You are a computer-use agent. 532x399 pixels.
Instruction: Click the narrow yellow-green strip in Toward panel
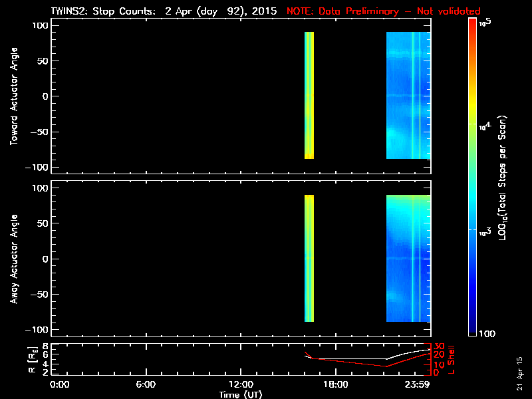309,96
